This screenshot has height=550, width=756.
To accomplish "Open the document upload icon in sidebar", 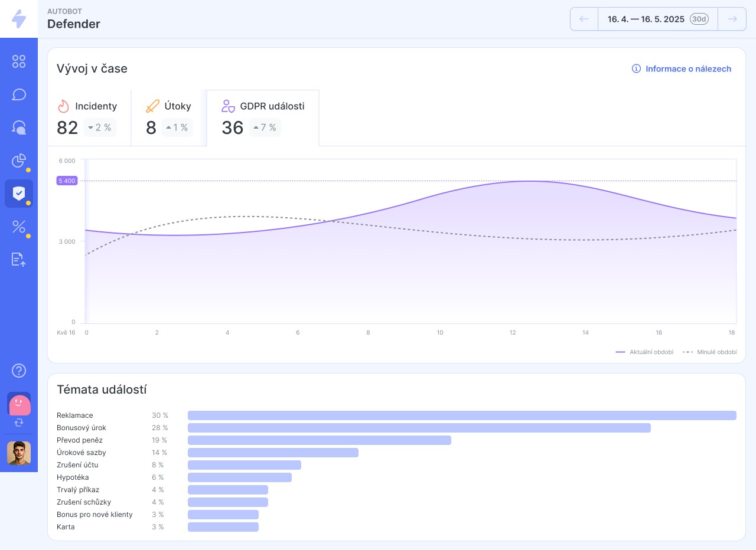I will pos(19,260).
